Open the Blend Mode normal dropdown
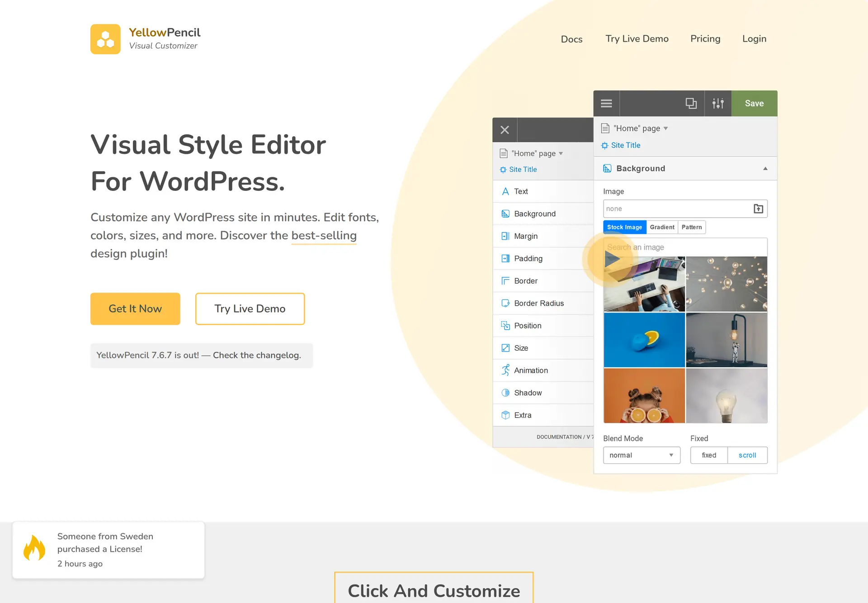868x603 pixels. click(x=642, y=455)
